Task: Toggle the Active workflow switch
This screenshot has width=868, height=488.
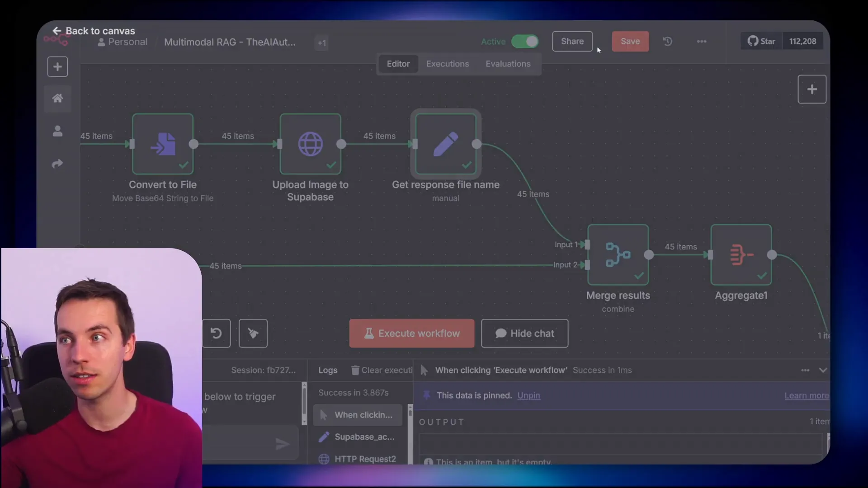Action: 525,42
